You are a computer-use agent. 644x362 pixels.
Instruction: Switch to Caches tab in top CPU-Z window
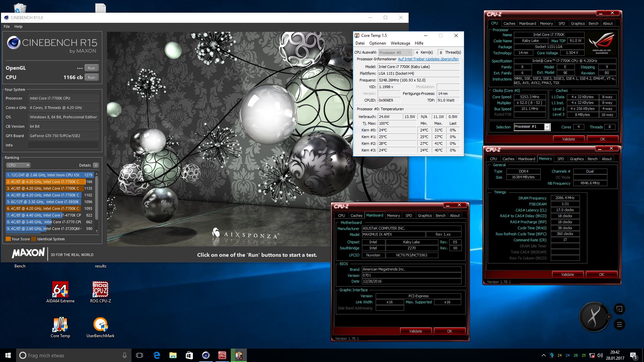[x=509, y=23]
